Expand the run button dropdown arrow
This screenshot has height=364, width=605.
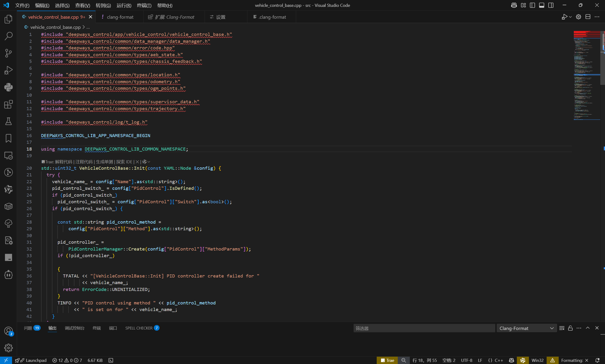(570, 17)
